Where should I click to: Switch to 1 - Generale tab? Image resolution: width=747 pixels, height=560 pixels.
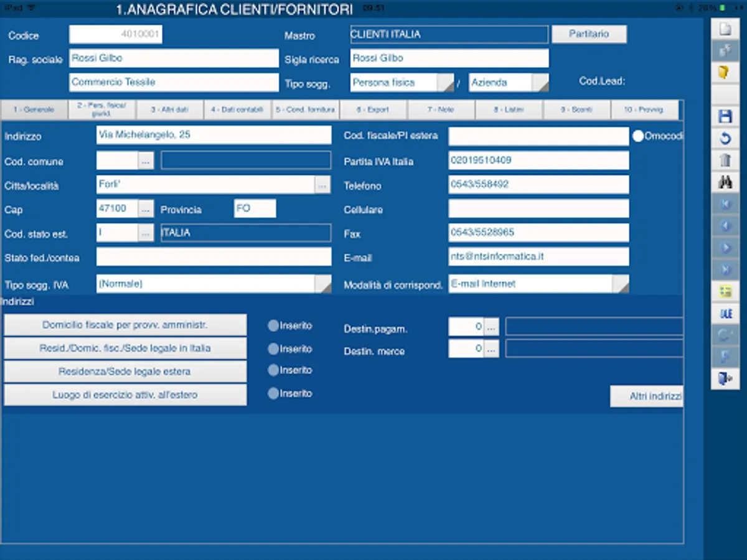35,110
